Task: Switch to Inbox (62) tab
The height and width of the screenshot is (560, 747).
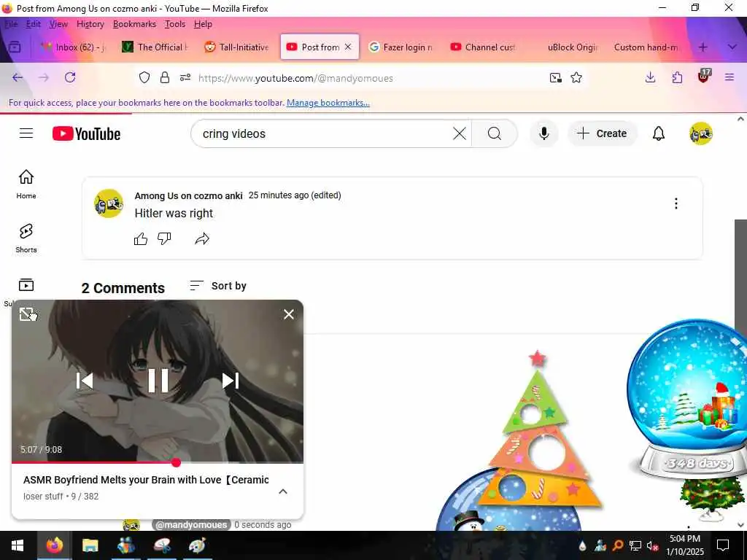Action: [73, 47]
